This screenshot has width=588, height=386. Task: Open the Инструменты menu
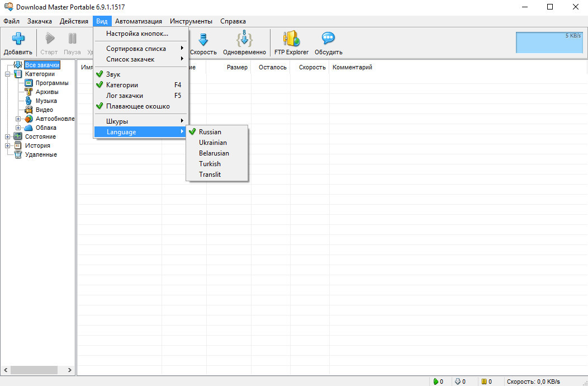point(191,21)
